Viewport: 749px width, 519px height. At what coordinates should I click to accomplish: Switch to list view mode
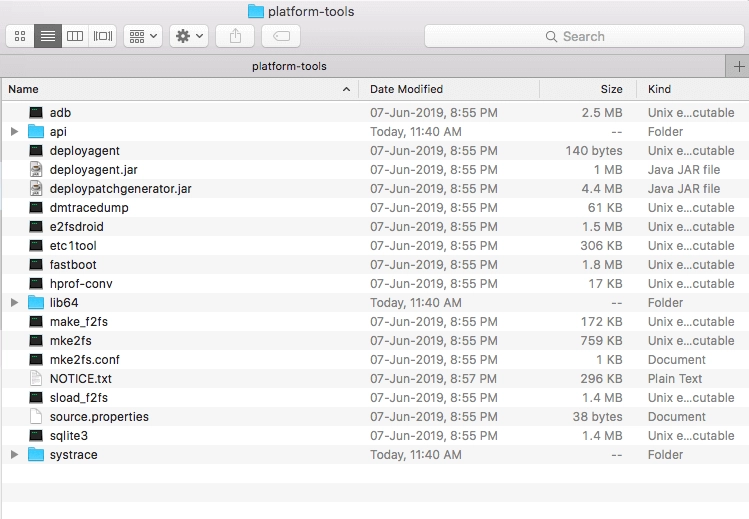[x=47, y=36]
